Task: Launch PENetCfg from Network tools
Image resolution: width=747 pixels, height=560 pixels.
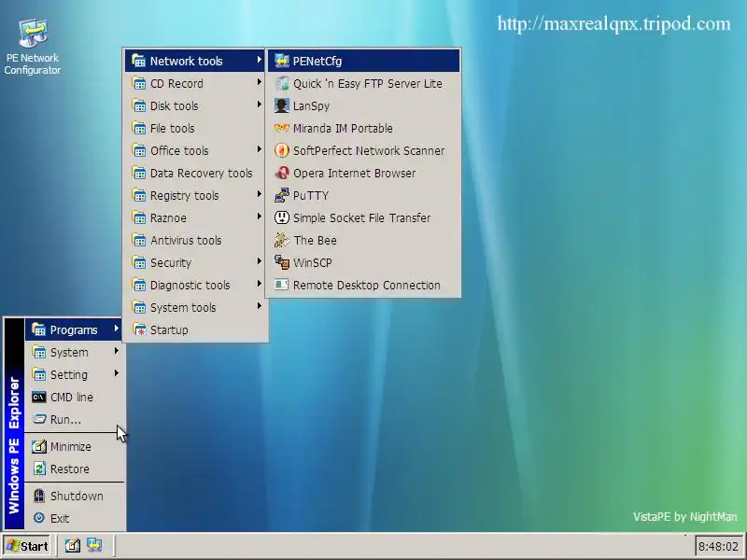Action: (x=363, y=61)
